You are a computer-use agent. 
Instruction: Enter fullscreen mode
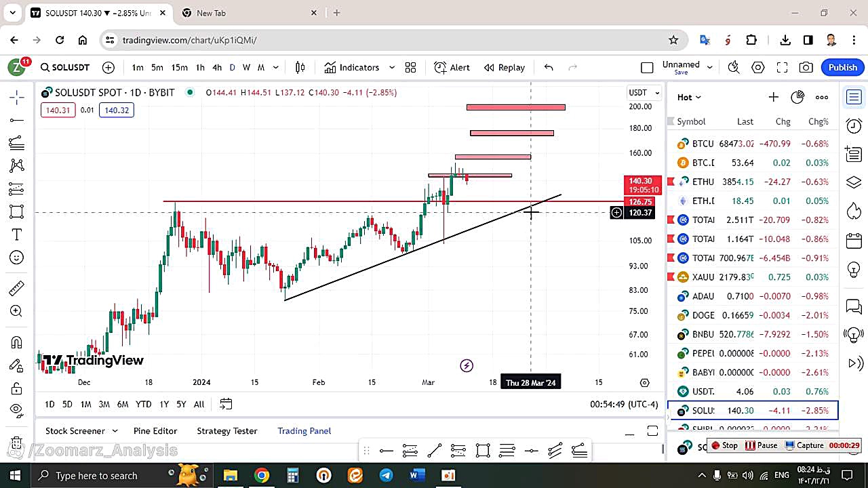782,67
